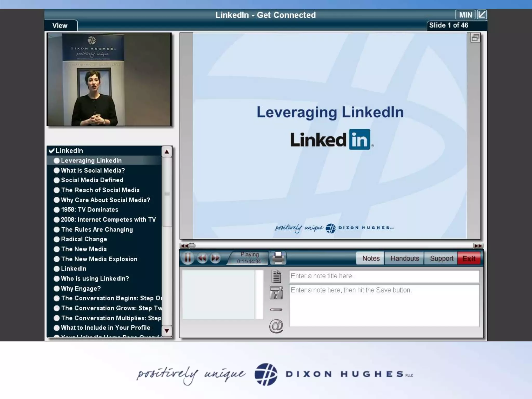Click the fast-forward playback button
Screen dimensions: 532x399
tap(215, 258)
